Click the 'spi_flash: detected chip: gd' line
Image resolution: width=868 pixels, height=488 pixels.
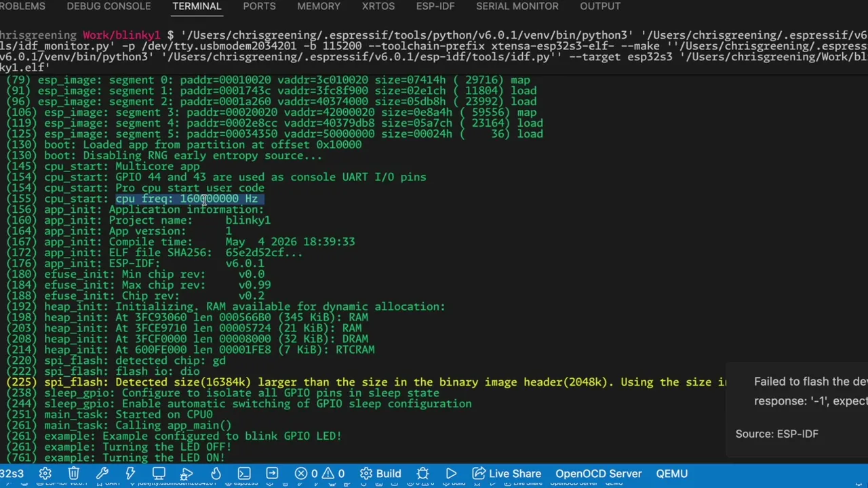pos(116,361)
